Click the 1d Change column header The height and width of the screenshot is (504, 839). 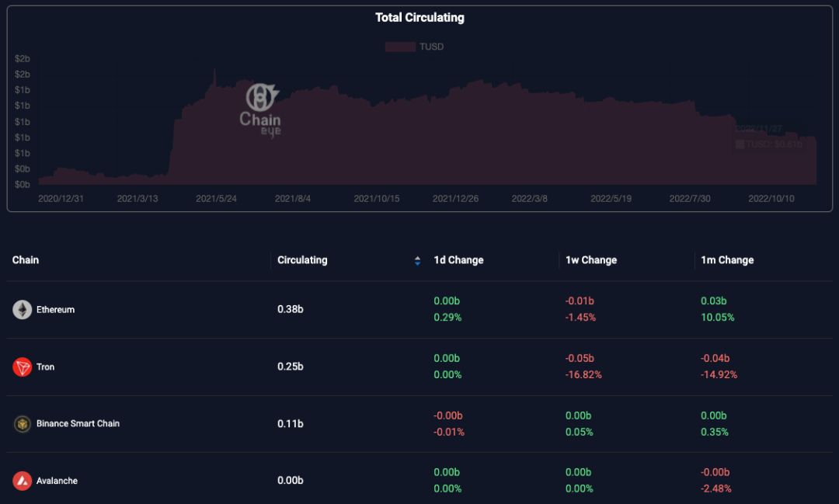pyautogui.click(x=458, y=260)
